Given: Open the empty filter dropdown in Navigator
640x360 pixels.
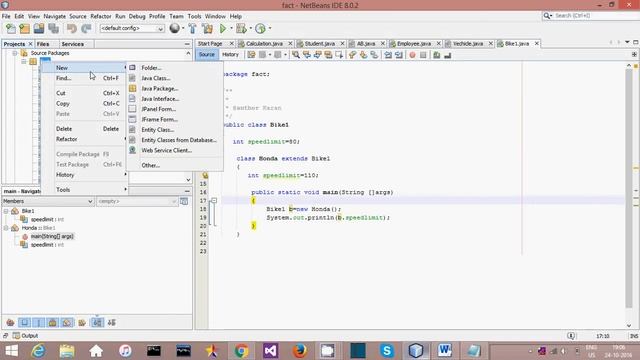Looking at the screenshot, I should click(137, 201).
